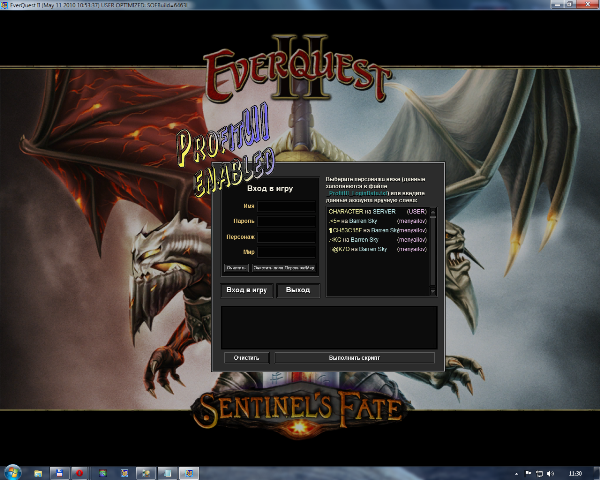Screen dimensions: 600x480
Task: Click the Action Center flag icon in tray
Action: (x=528, y=472)
